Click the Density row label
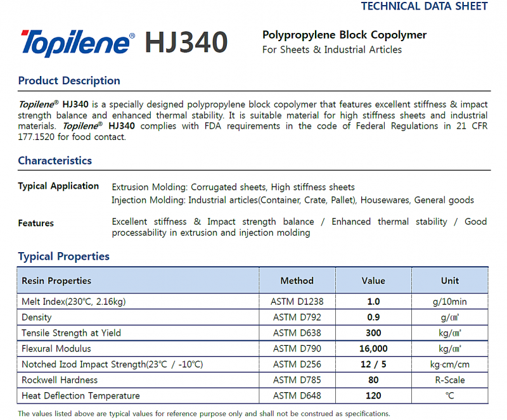Screen dimensions: 507x420 click(x=37, y=317)
